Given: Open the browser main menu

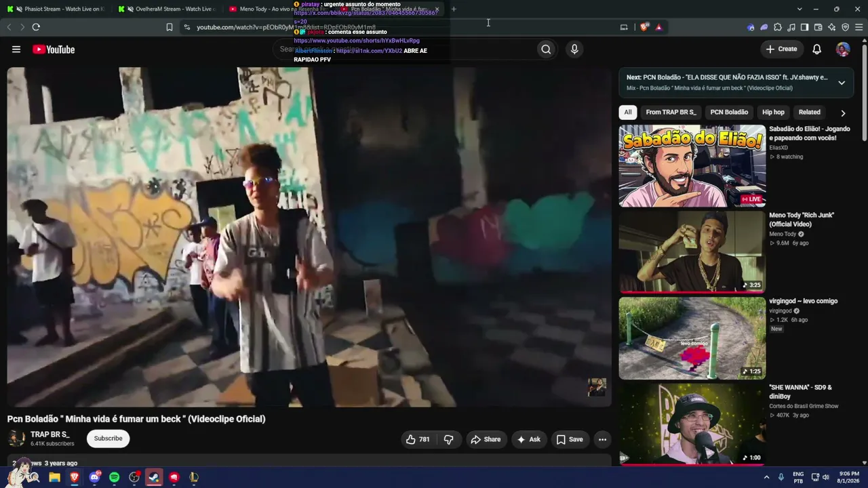Looking at the screenshot, I should (x=859, y=27).
